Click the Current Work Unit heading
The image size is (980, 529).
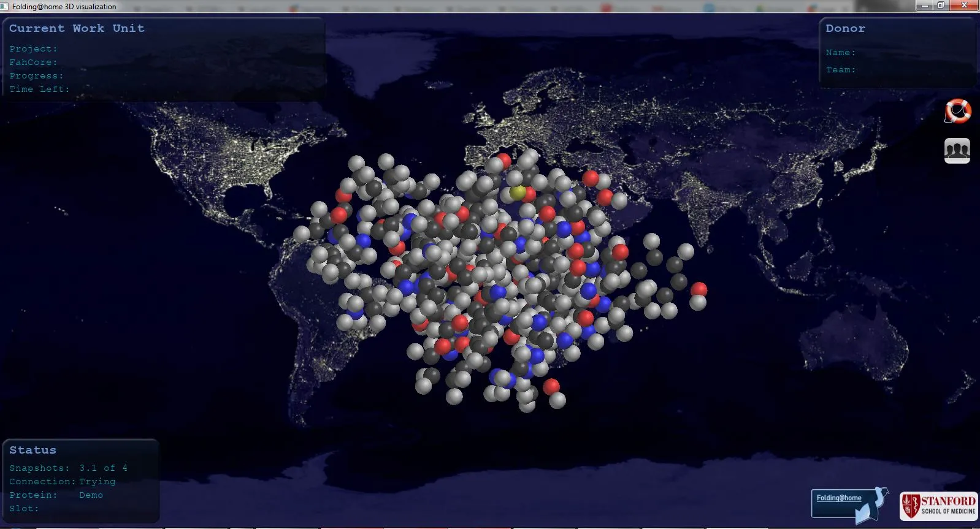77,28
